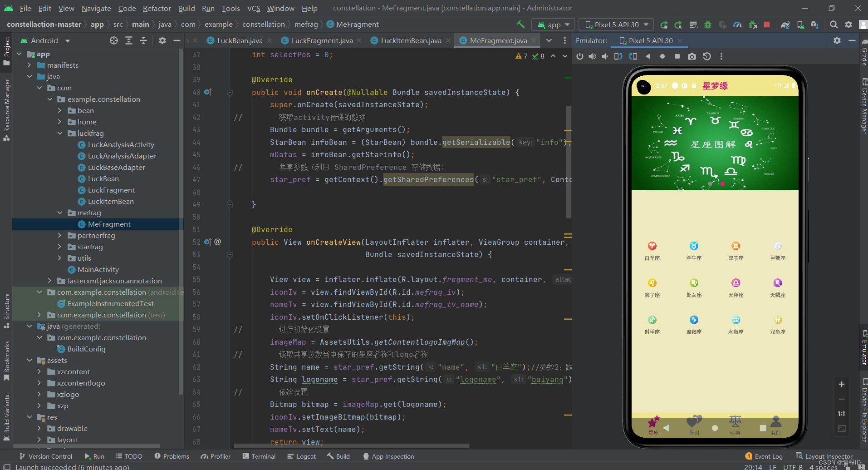Screen dimensions: 868x470
Task: Open the Logcat tool window
Action: click(302, 456)
